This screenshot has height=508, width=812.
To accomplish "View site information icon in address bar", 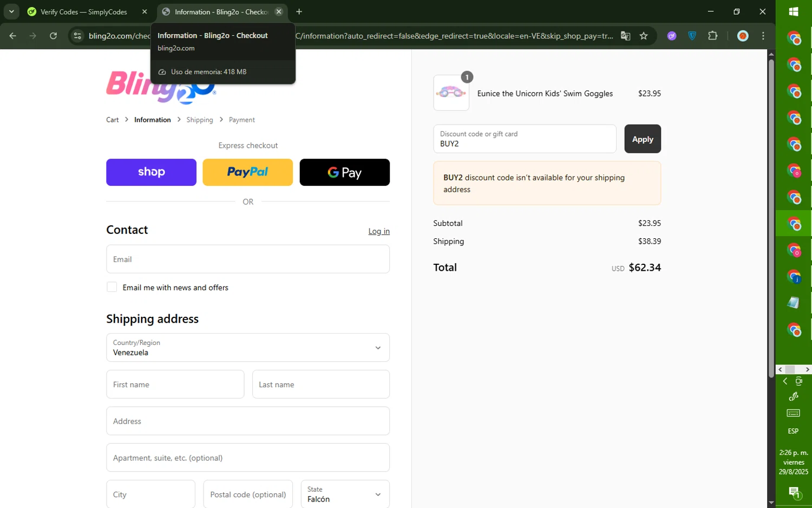I will click(77, 36).
